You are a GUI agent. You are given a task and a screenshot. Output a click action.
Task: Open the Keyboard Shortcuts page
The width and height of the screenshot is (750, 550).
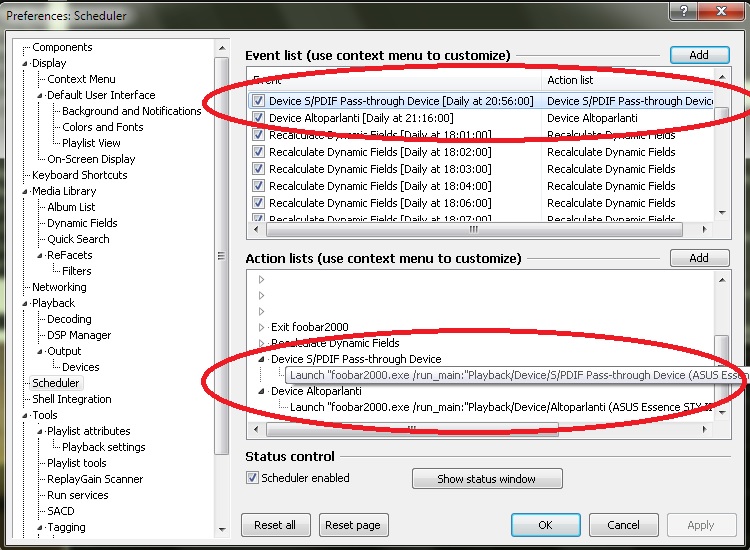(80, 175)
